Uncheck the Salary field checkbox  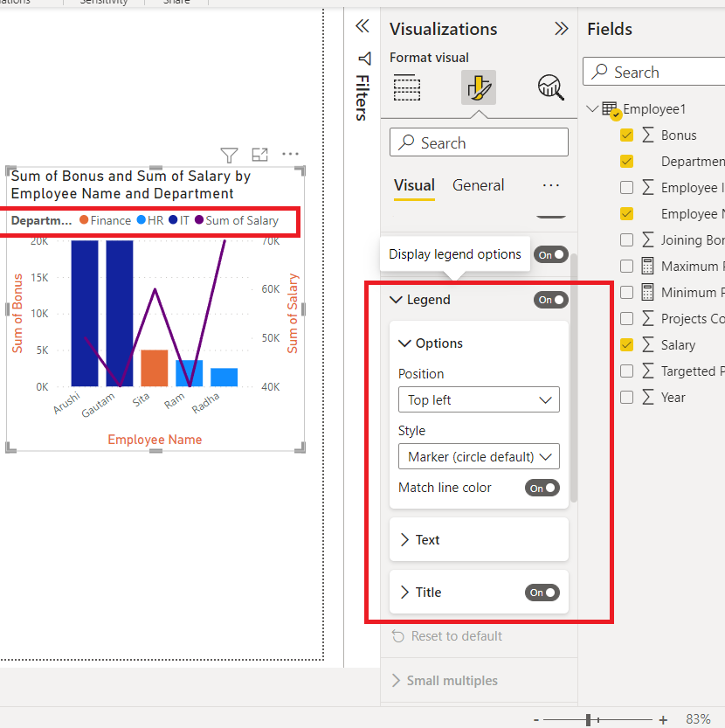(626, 344)
